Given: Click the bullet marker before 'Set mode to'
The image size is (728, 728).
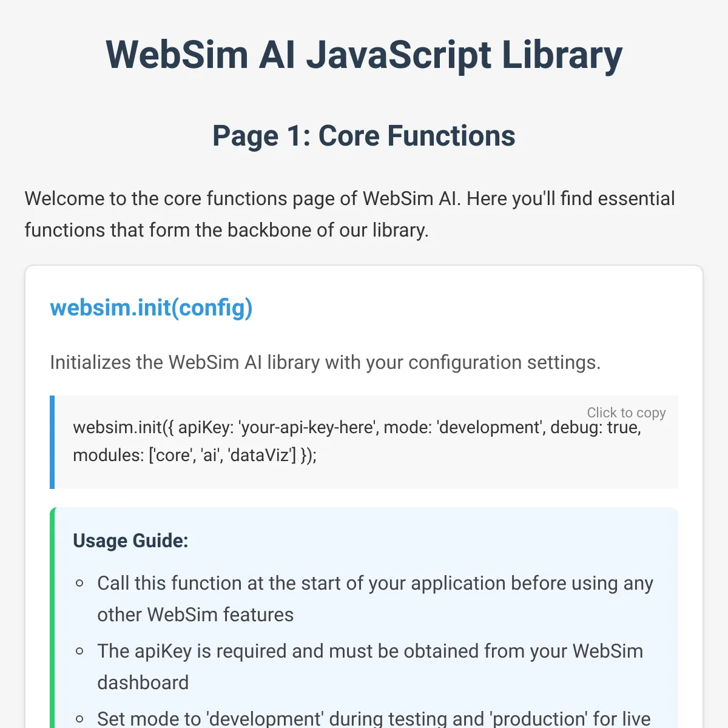Looking at the screenshot, I should click(x=79, y=720).
